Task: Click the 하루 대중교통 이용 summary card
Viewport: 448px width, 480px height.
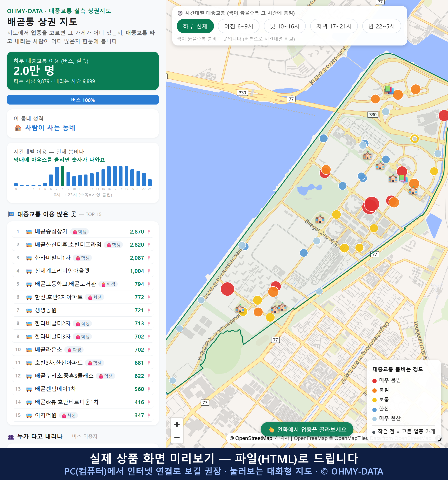Action: pyautogui.click(x=83, y=71)
